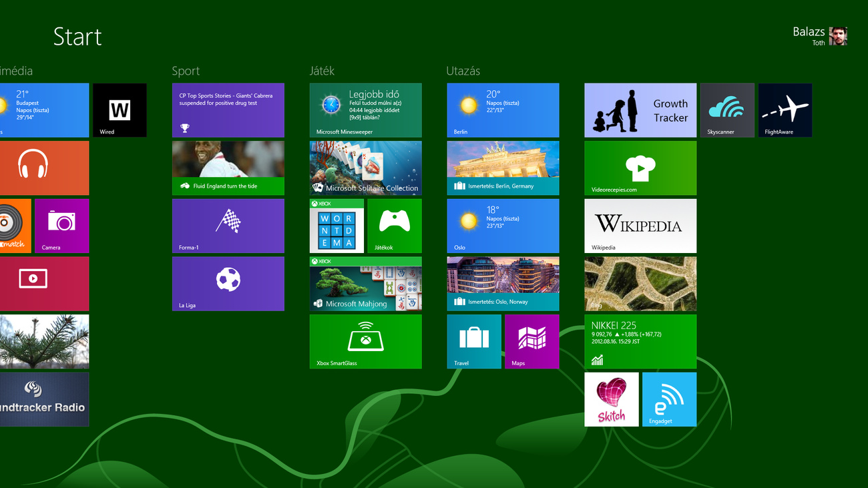Image resolution: width=868 pixels, height=488 pixels.
Task: Open the Wikipedia tile
Action: tap(640, 226)
